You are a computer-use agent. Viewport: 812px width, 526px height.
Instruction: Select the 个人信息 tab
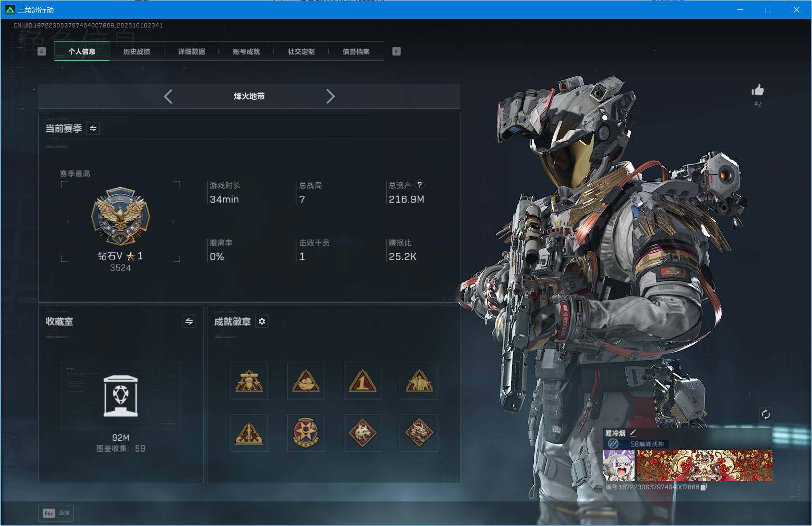[82, 52]
